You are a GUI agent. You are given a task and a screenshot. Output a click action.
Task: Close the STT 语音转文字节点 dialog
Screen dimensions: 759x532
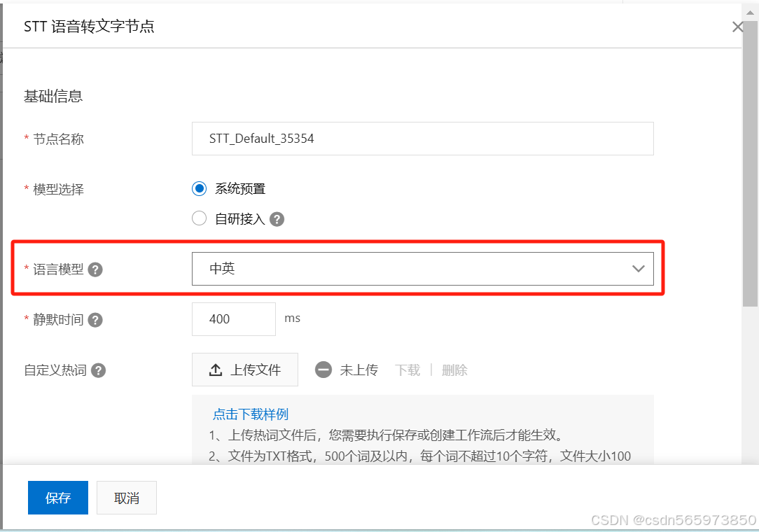(x=738, y=27)
